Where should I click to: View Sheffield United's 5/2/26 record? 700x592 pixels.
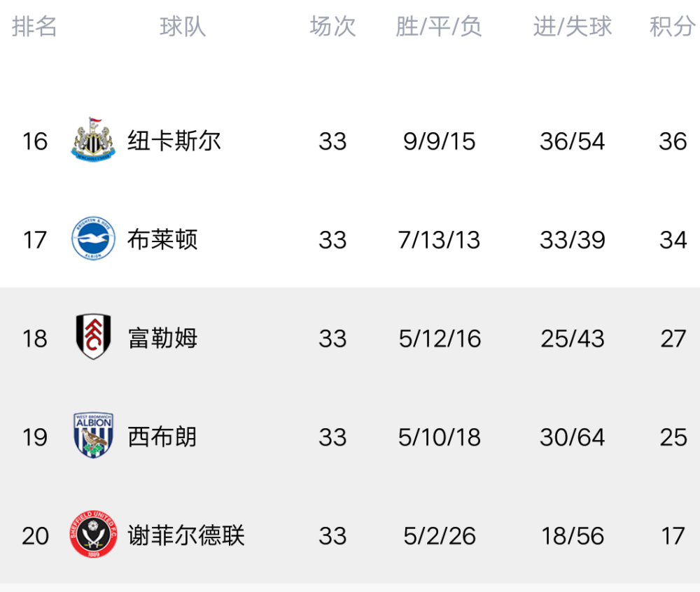(440, 536)
